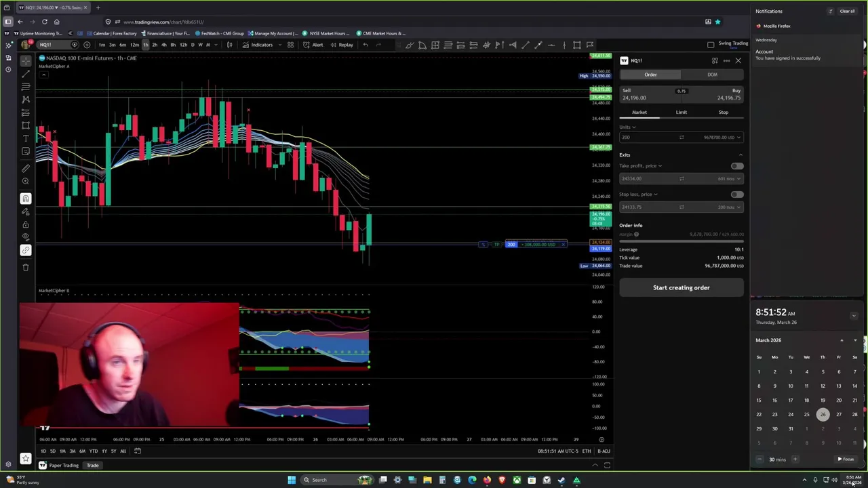Collapse the Exits section
This screenshot has height=488, width=868.
[741, 155]
